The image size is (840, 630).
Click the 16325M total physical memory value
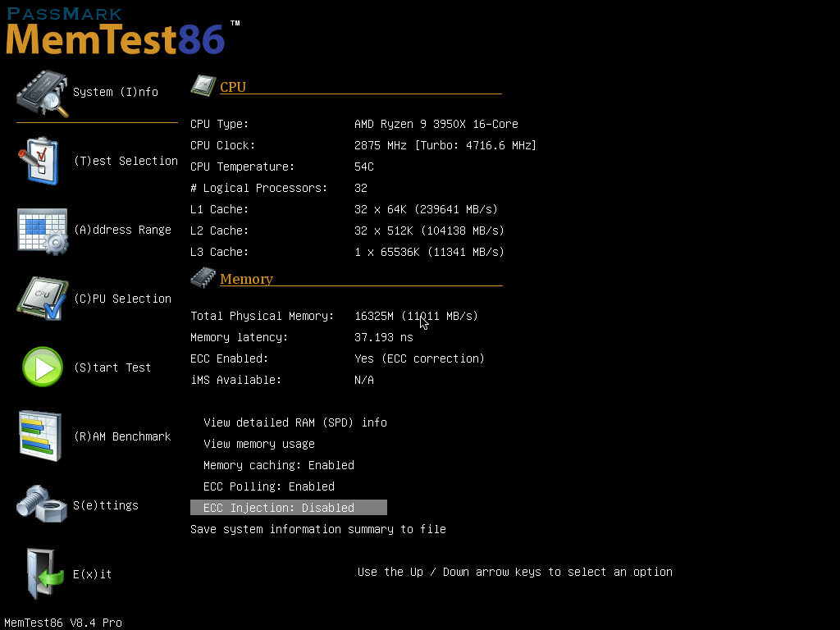(x=416, y=316)
